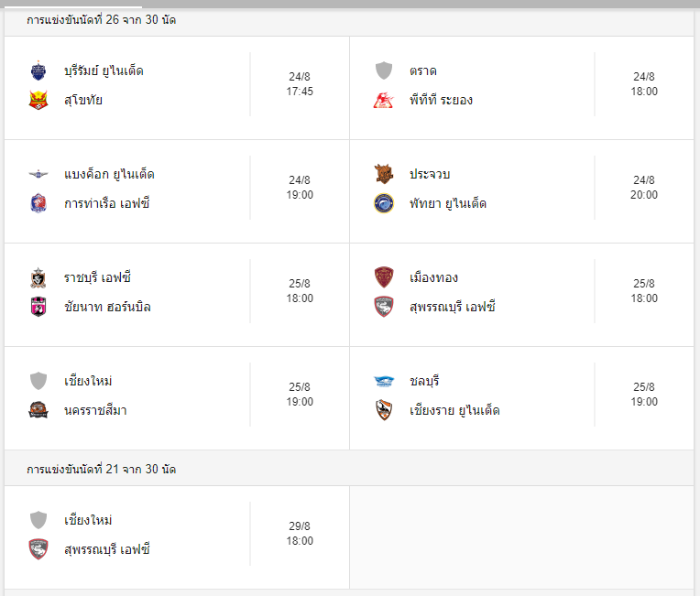Open the เมืองทอง team link
The image size is (700, 596).
point(433,277)
